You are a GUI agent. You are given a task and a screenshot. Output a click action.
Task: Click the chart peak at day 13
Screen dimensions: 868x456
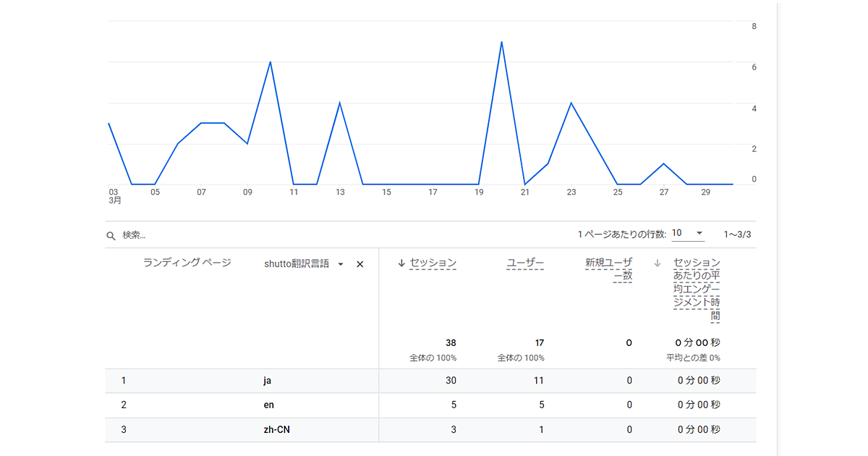tap(339, 103)
